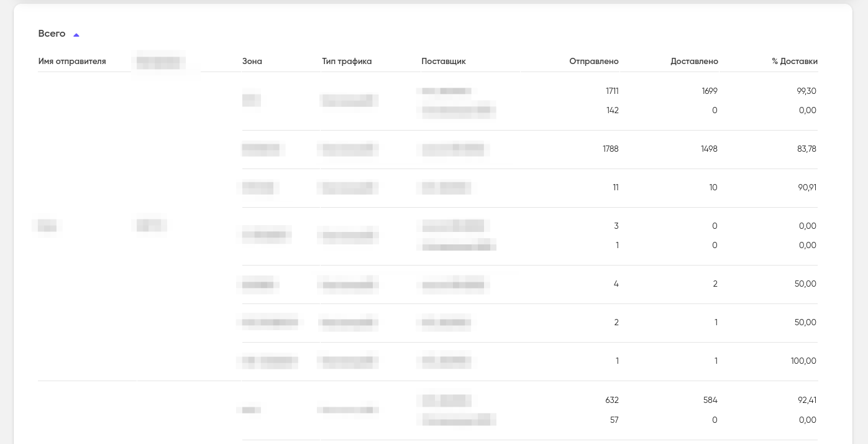This screenshot has width=868, height=444.
Task: Select the Поставщик column header
Action: tap(443, 61)
